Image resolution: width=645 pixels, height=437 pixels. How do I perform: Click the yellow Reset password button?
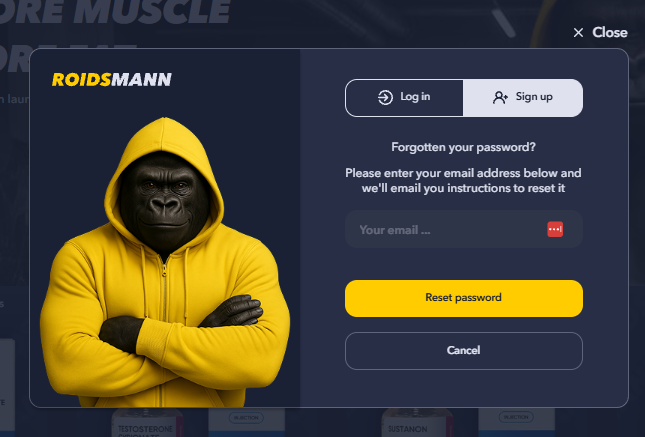click(x=464, y=298)
